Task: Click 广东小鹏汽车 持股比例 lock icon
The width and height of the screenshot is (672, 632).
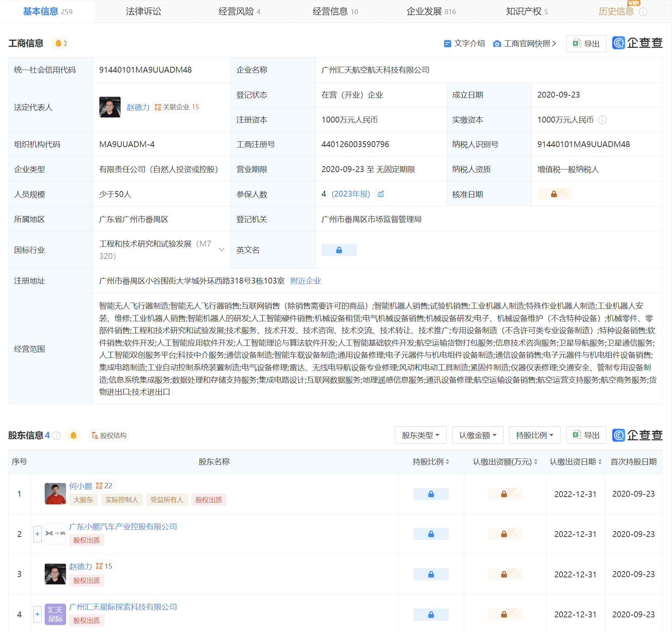Action: click(x=431, y=534)
